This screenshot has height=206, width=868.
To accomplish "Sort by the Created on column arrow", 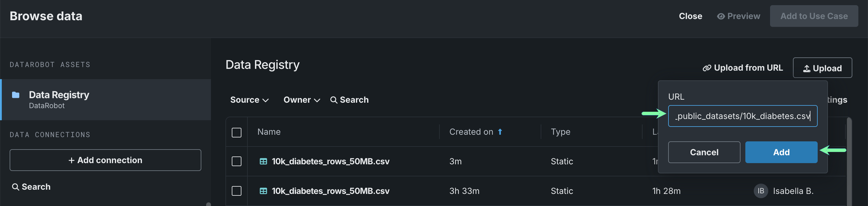I will click(x=500, y=132).
